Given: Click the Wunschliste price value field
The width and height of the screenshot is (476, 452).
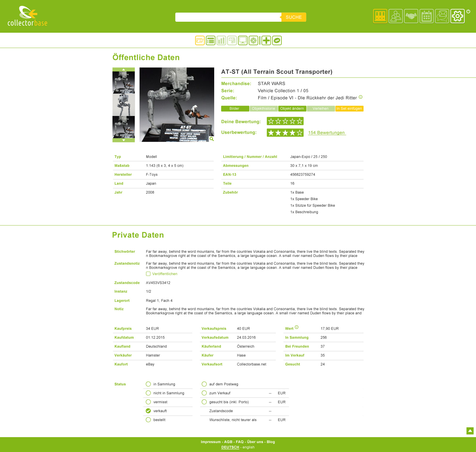Looking at the screenshot, I should 270,420.
